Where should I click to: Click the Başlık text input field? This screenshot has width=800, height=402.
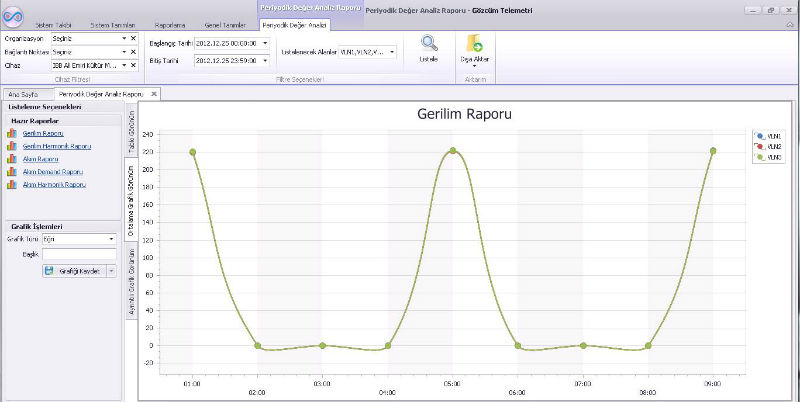click(79, 254)
